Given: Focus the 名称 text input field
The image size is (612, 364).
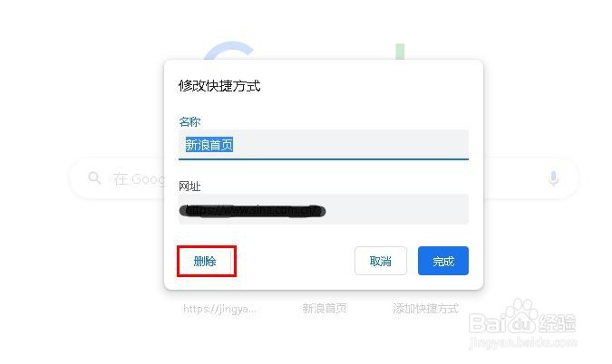Looking at the screenshot, I should (x=323, y=145).
